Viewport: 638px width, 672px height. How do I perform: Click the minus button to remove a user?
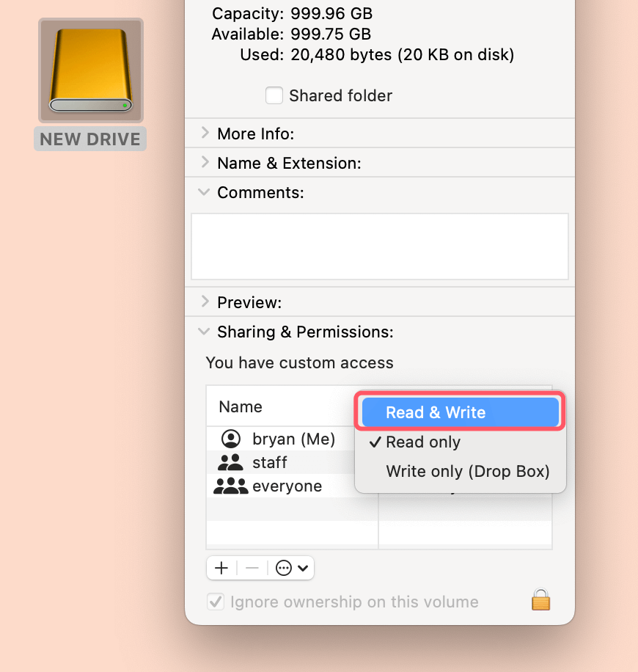[252, 568]
